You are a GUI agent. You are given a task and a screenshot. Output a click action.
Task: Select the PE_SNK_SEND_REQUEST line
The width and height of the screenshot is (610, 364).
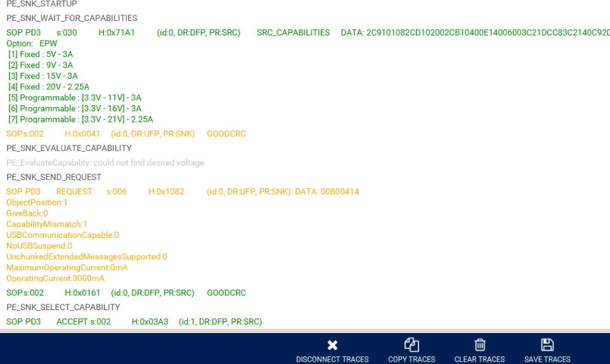point(54,177)
